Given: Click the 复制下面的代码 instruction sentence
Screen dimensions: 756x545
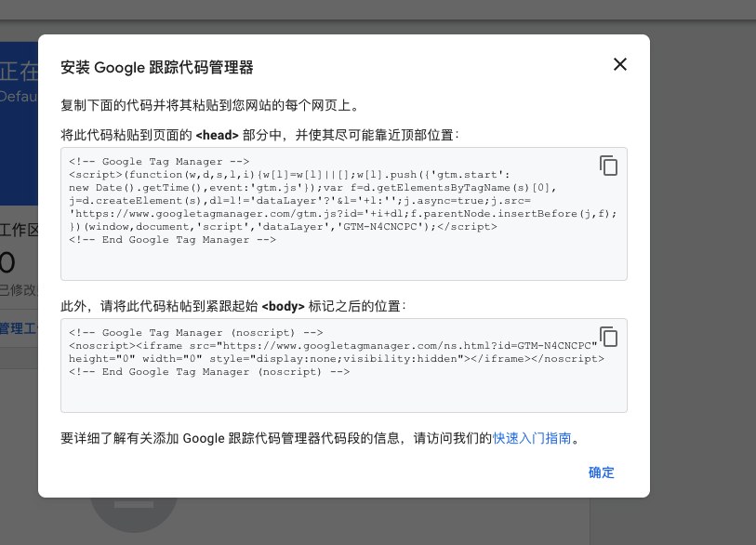Looking at the screenshot, I should (x=211, y=105).
